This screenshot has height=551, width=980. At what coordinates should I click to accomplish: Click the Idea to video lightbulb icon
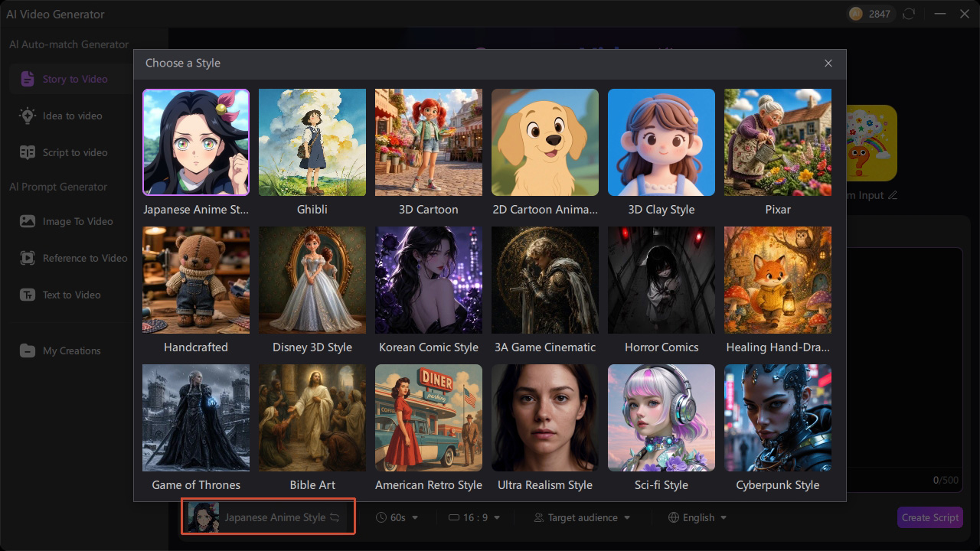pos(28,116)
